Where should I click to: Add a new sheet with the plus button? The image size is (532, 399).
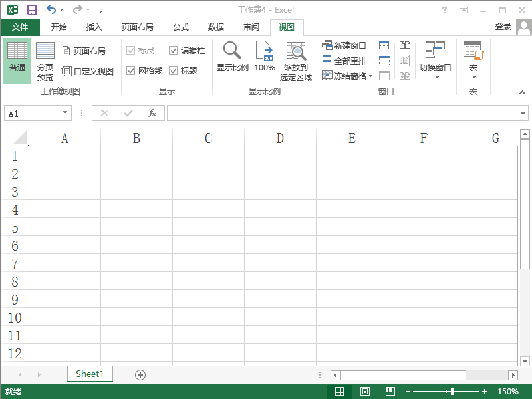pos(140,374)
